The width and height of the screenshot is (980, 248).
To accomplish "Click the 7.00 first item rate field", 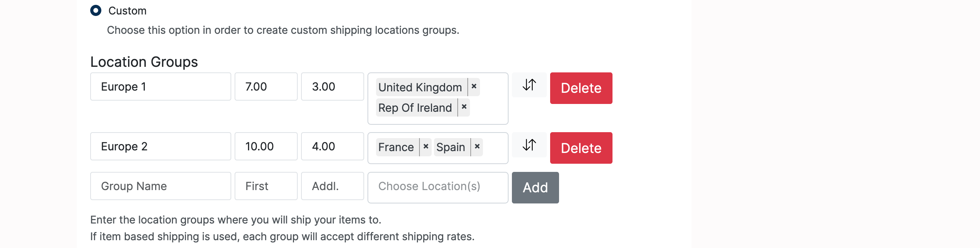I will [x=265, y=87].
